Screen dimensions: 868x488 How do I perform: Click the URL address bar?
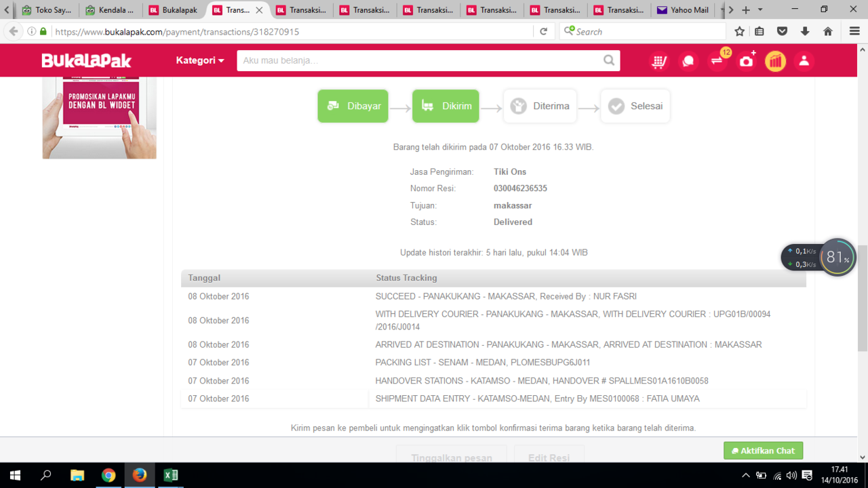click(292, 31)
